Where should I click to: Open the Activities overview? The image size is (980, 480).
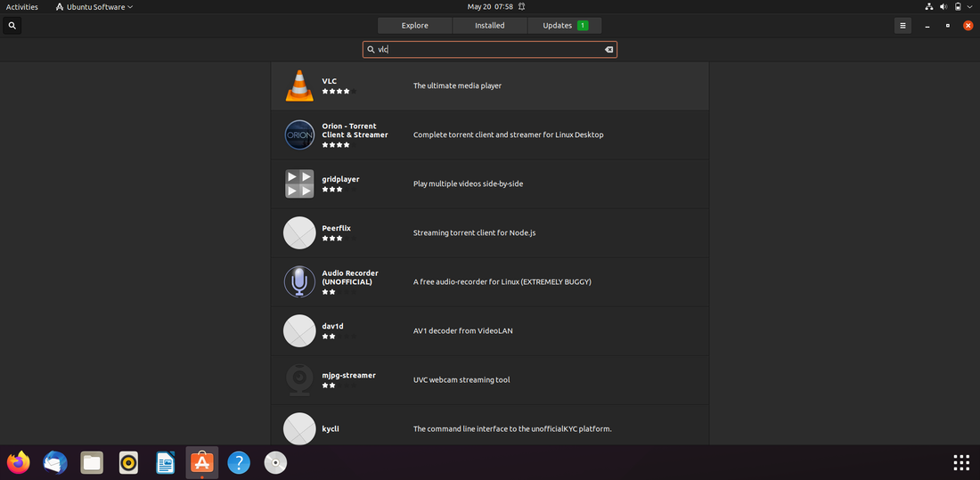point(22,7)
